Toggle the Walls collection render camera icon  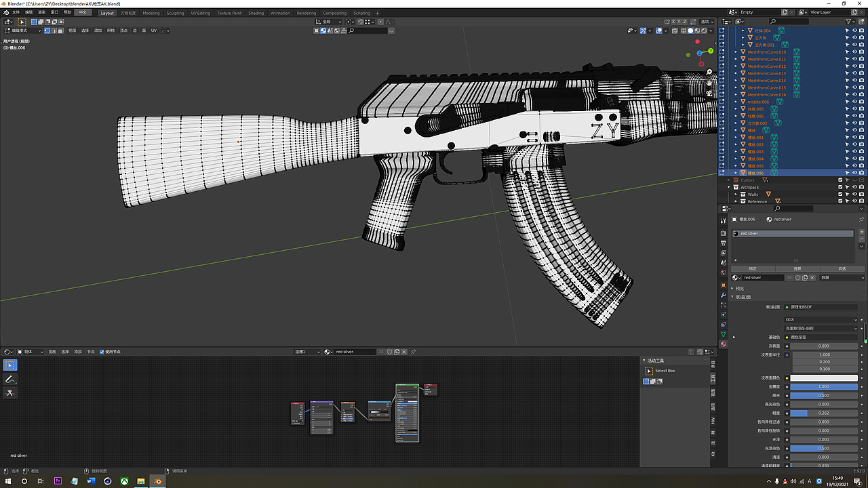pos(860,195)
